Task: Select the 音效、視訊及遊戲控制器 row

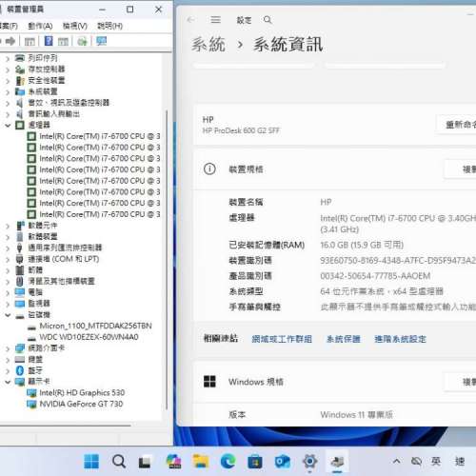Action: [69, 103]
